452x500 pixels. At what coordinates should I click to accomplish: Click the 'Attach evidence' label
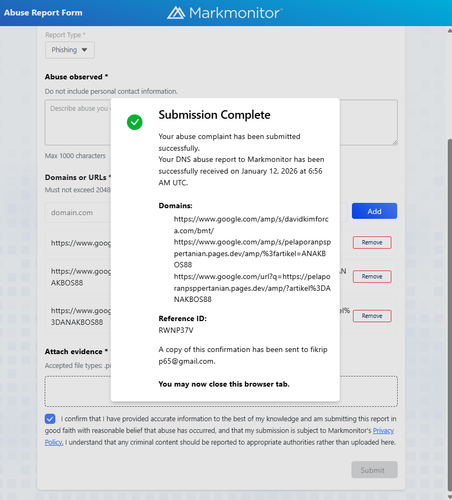[x=76, y=352]
